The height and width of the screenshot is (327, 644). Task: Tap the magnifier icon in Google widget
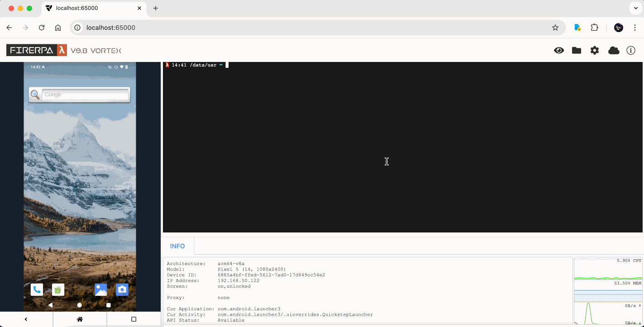point(35,95)
